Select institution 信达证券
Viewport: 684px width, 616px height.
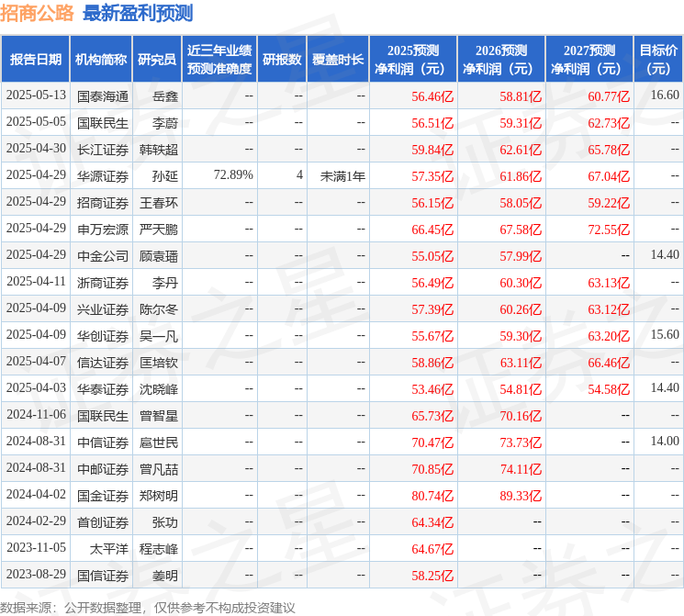coord(103,362)
